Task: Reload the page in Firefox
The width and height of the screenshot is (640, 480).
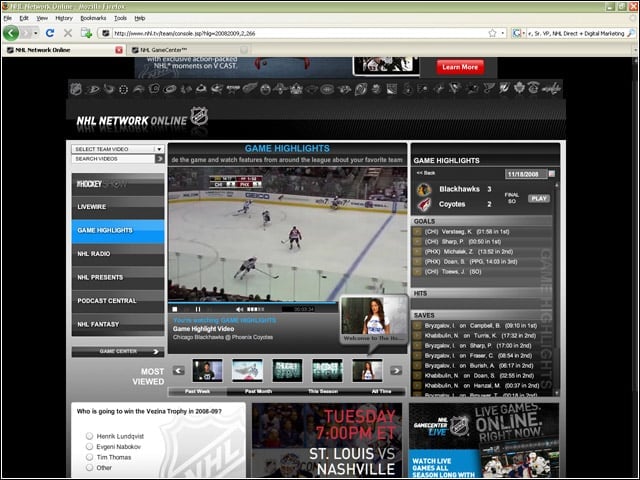Action: pos(50,33)
